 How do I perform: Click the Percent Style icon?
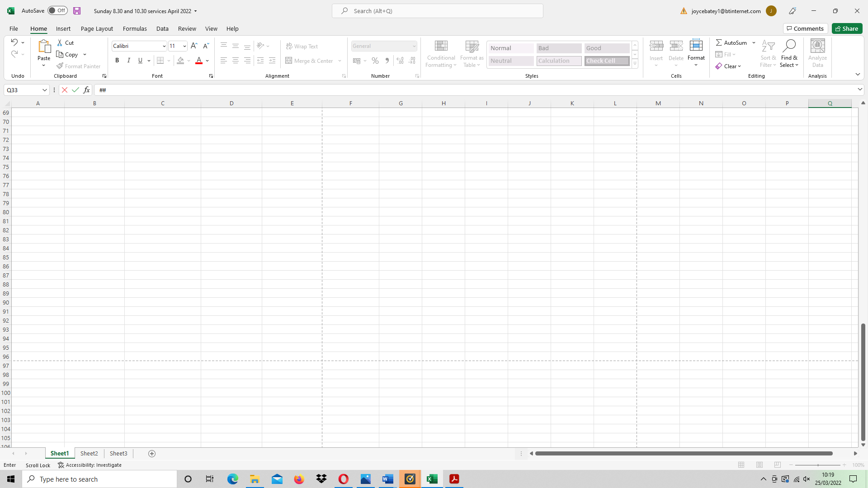click(x=375, y=61)
